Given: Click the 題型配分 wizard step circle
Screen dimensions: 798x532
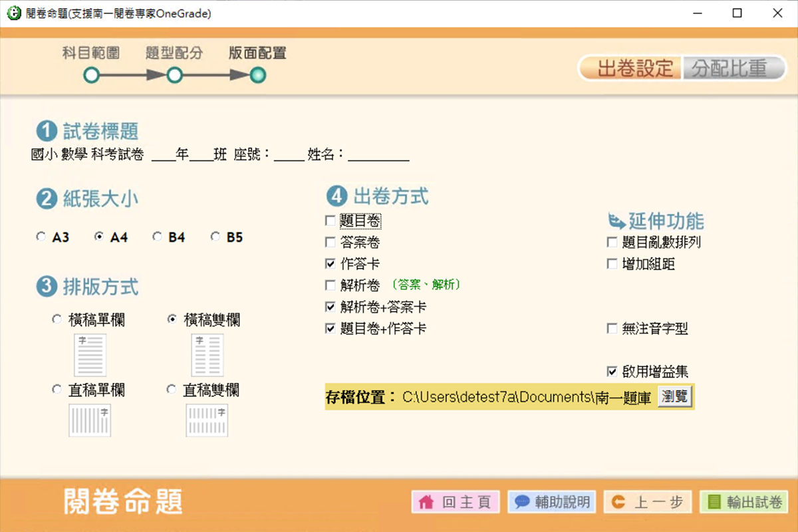Looking at the screenshot, I should pos(174,76).
